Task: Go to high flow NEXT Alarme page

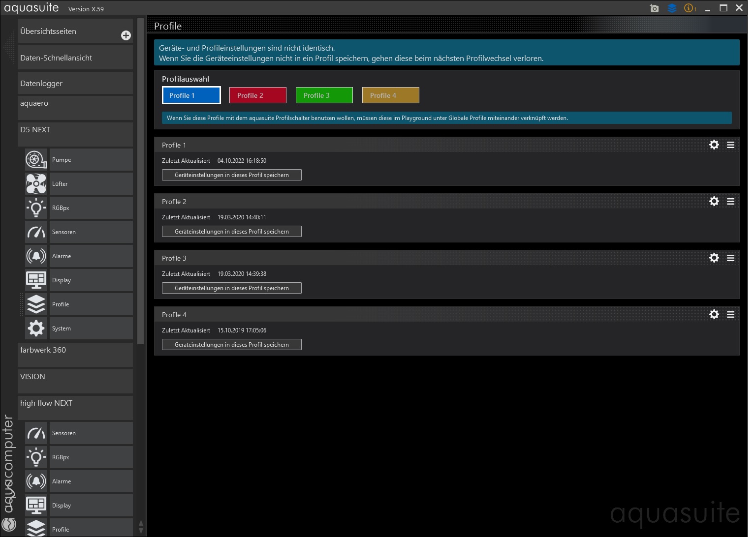Action: coord(91,481)
